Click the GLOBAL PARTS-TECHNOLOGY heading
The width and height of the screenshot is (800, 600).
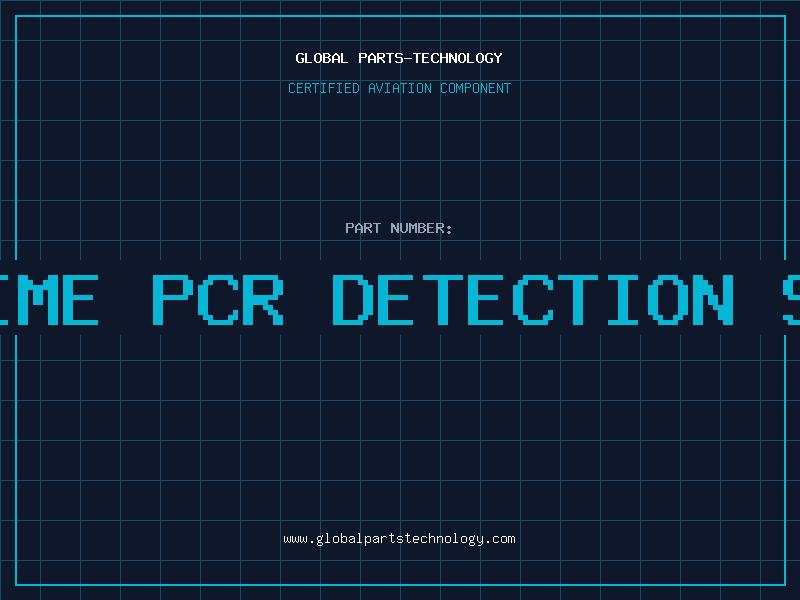click(399, 58)
